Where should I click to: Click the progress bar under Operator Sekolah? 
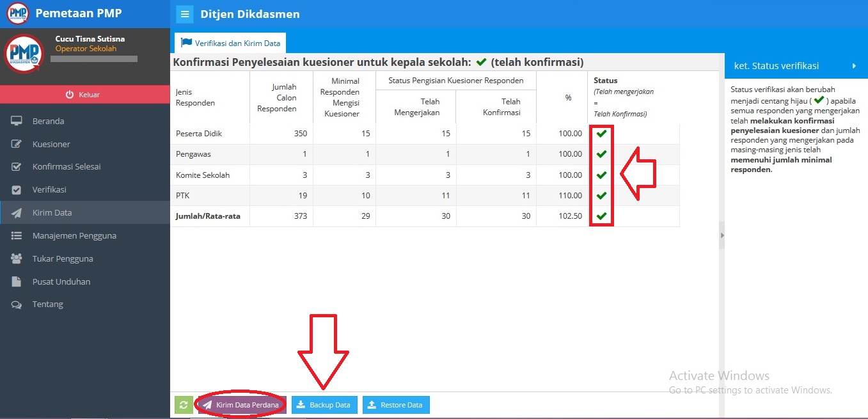click(93, 58)
